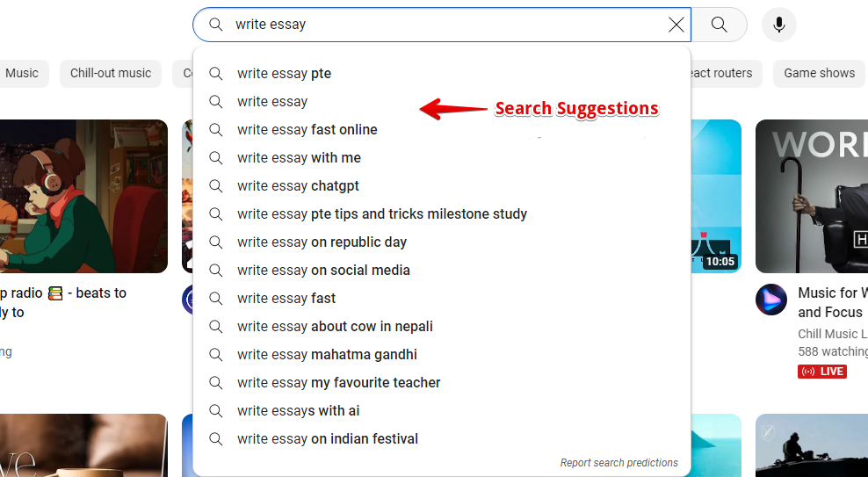Select 'write essays with ai' suggestion
This screenshot has height=477, width=868.
click(298, 411)
